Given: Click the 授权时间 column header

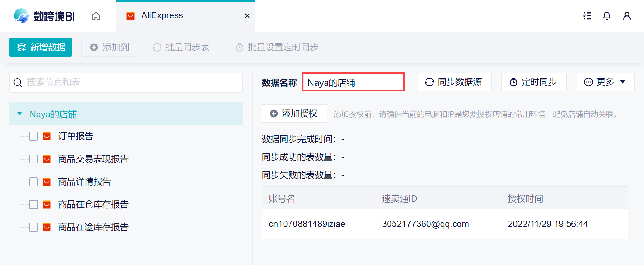Looking at the screenshot, I should [x=525, y=198].
